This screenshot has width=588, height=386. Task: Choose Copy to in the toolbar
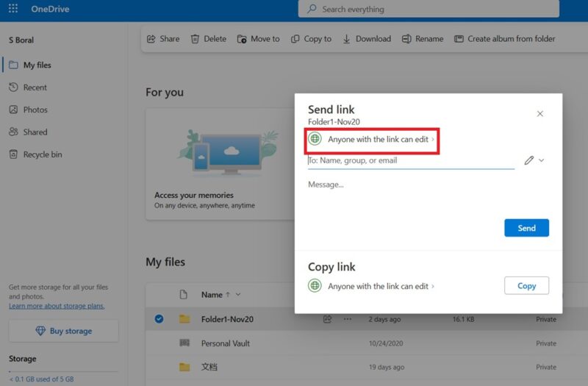coord(311,39)
